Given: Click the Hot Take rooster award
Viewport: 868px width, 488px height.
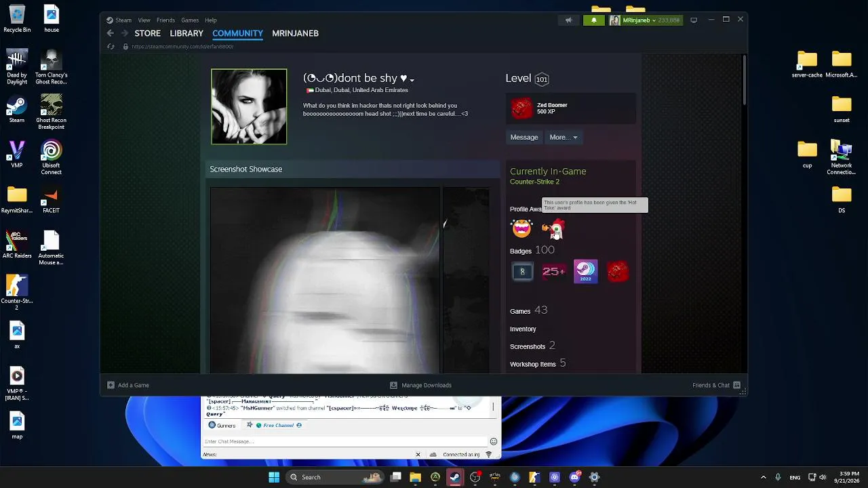Looking at the screenshot, I should [x=554, y=228].
